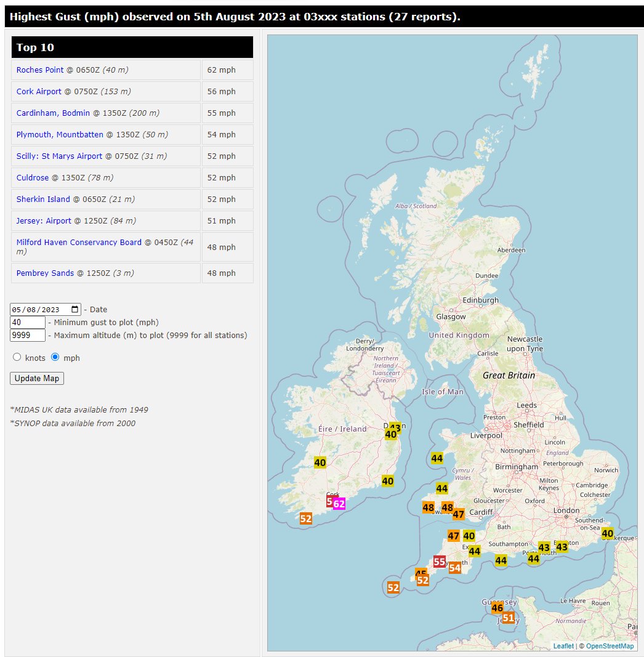644x657 pixels.
Task: Click the 56 mph value cell
Action: tap(228, 91)
